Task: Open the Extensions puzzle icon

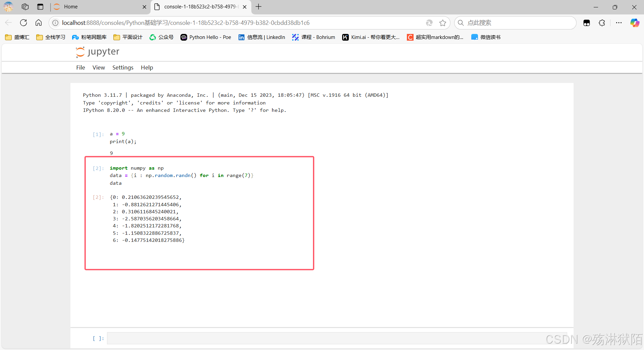Action: point(602,23)
